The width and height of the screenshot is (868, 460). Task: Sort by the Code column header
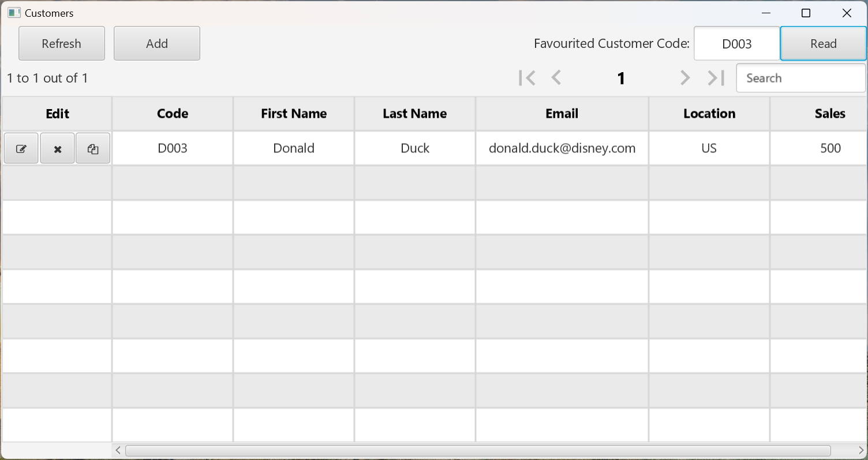[173, 114]
